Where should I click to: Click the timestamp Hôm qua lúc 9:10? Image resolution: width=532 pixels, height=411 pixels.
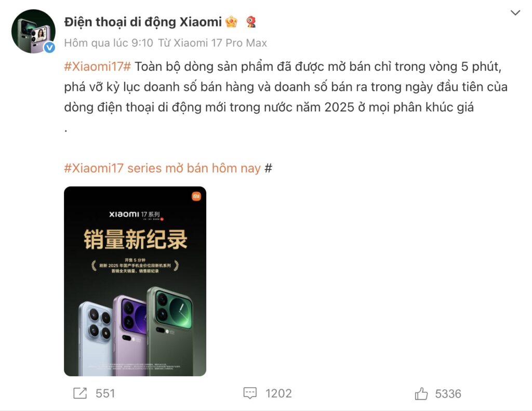(109, 43)
